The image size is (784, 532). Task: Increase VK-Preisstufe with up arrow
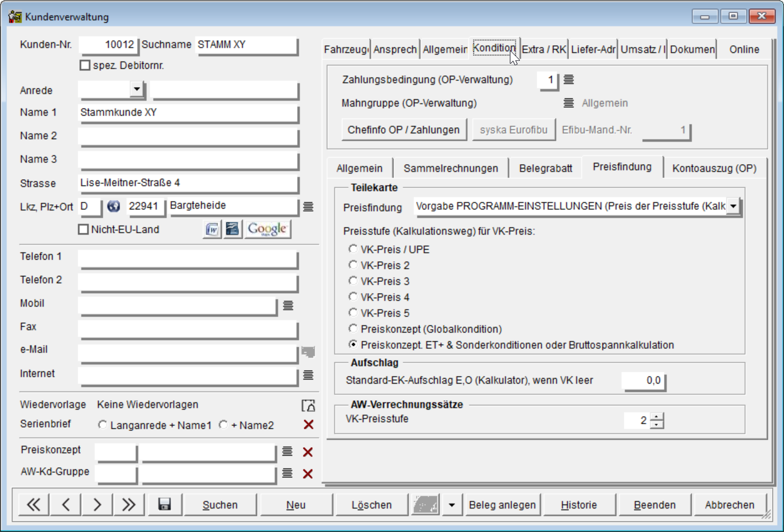(657, 416)
